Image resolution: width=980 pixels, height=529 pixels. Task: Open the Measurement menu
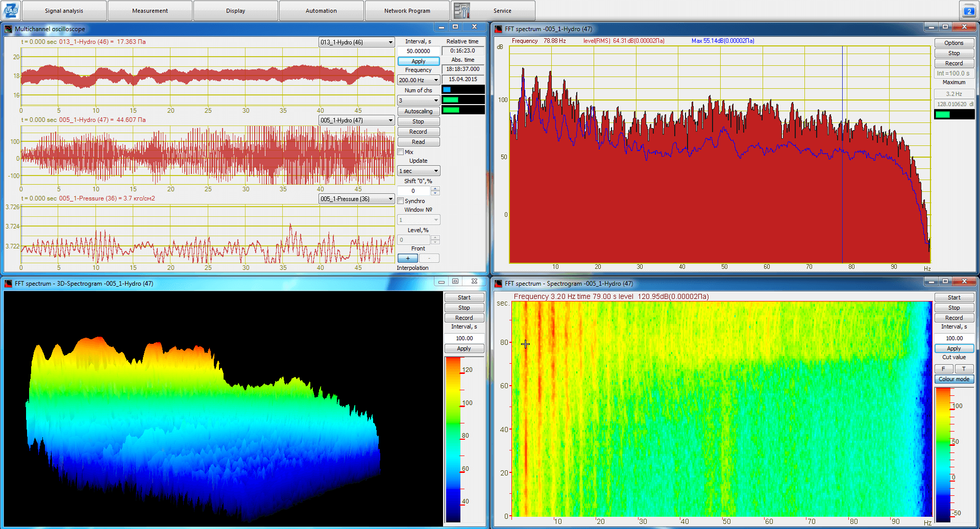[x=150, y=11]
